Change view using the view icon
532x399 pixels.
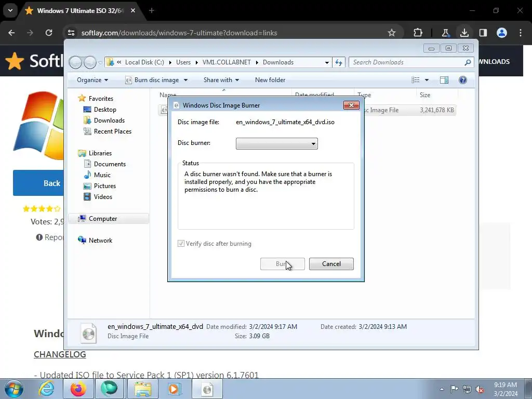(415, 79)
